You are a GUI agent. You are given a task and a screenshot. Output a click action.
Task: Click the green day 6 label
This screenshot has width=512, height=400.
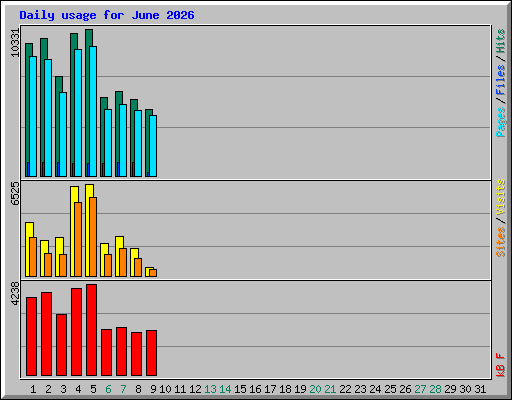tap(108, 389)
